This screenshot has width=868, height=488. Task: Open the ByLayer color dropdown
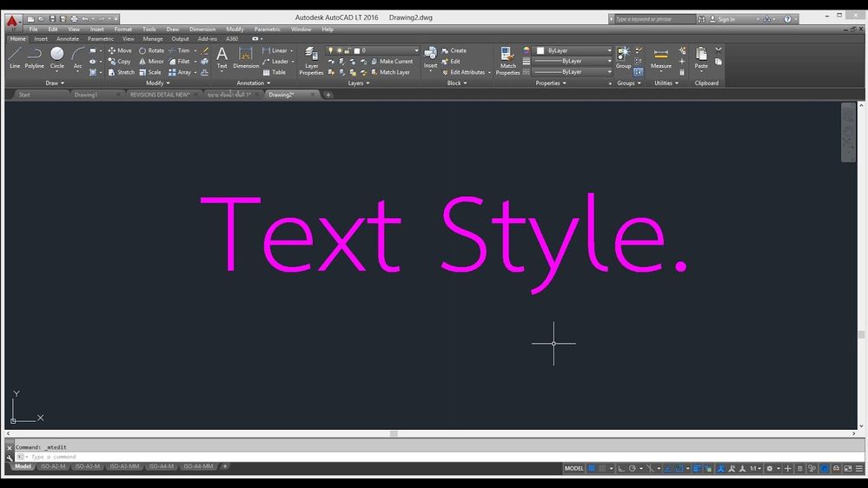click(609, 50)
